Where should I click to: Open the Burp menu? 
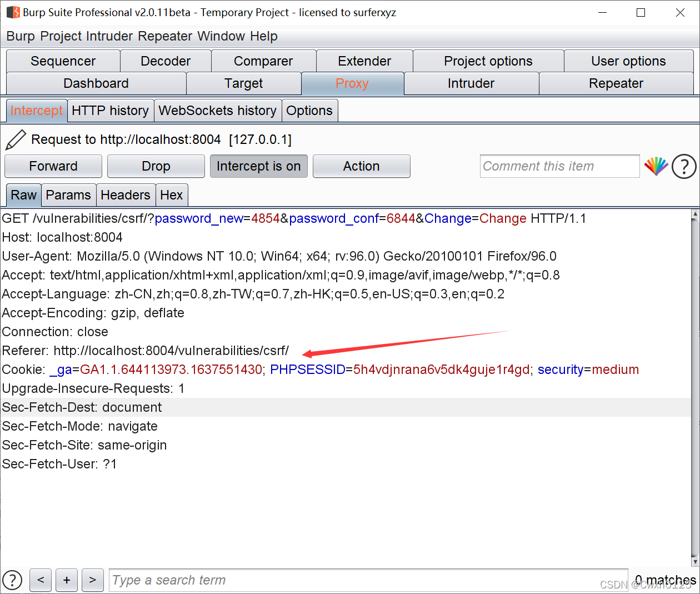click(x=21, y=36)
